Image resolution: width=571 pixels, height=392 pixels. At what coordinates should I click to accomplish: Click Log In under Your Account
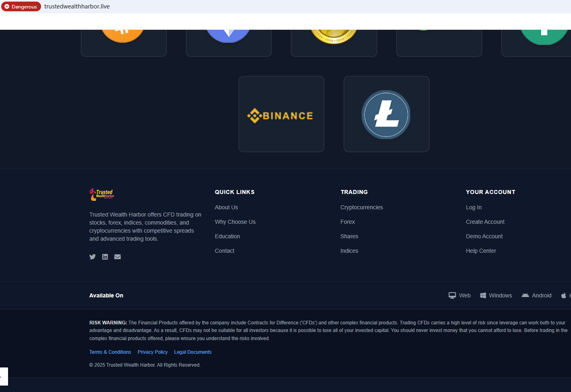[x=474, y=207]
